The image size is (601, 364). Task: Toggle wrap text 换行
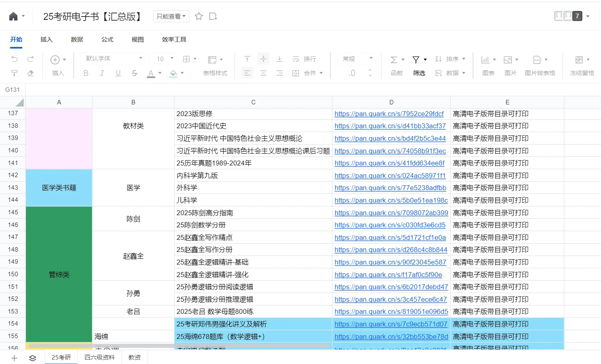point(304,59)
